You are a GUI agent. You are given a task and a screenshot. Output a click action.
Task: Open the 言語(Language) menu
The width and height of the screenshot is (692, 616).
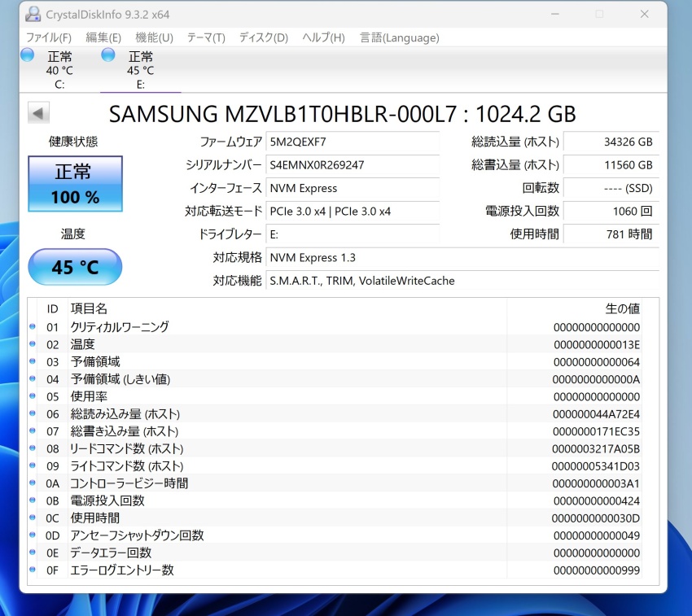coord(400,37)
